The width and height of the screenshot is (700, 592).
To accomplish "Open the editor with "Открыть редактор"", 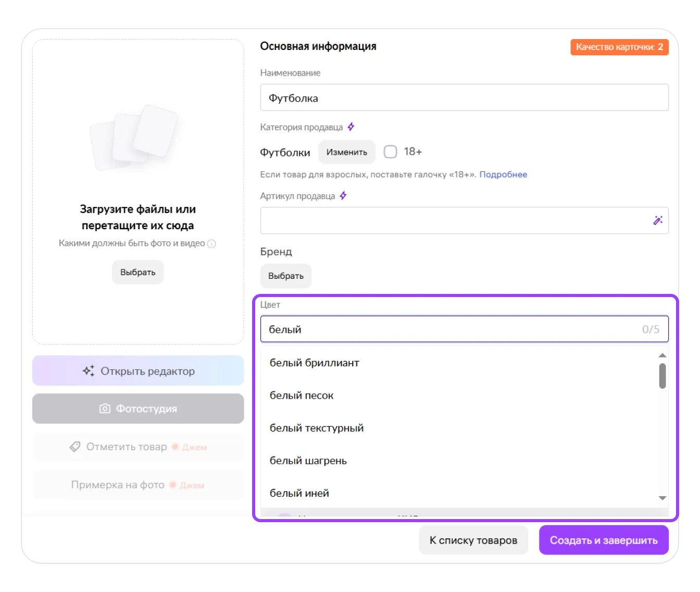I will (x=138, y=371).
